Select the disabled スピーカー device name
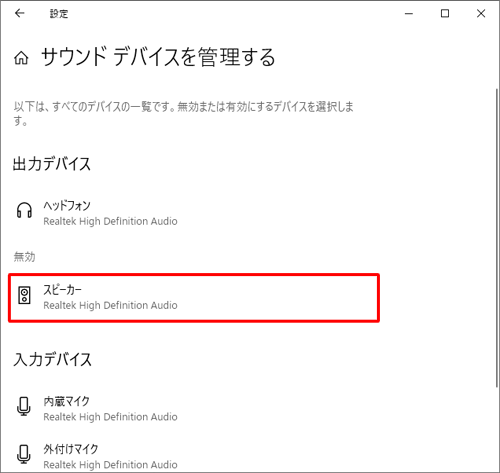The height and width of the screenshot is (473, 500). [x=62, y=289]
